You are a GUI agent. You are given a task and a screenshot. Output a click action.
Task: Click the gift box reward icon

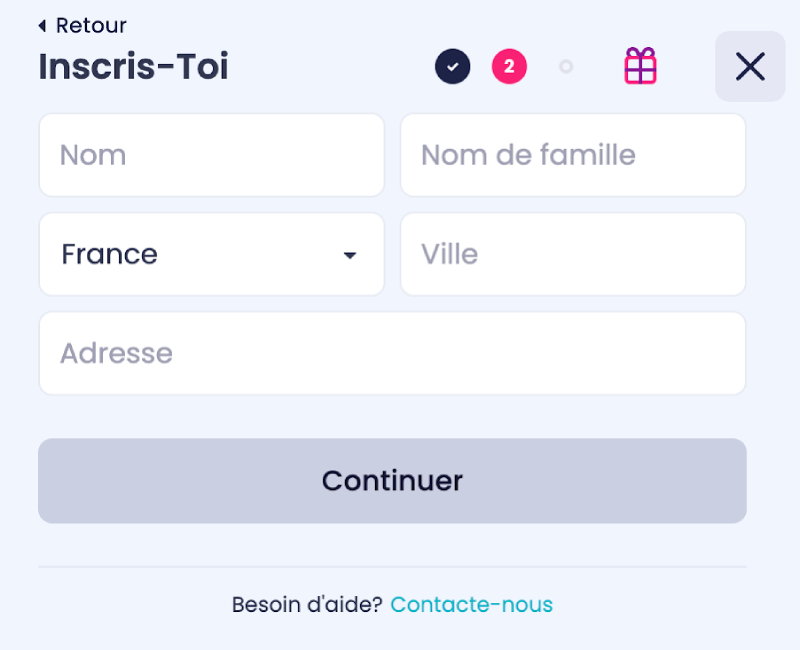click(x=640, y=67)
